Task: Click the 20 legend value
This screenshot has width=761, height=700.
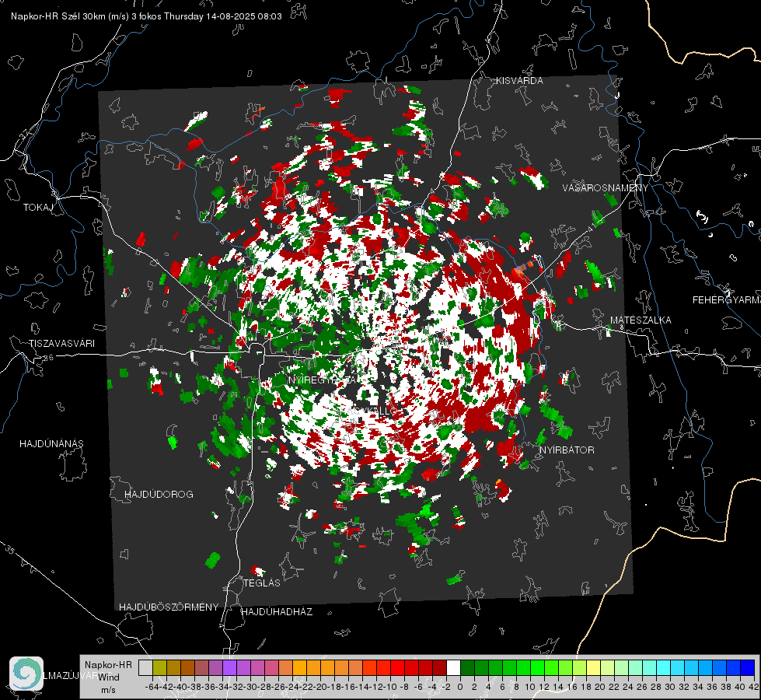Action: click(x=600, y=687)
